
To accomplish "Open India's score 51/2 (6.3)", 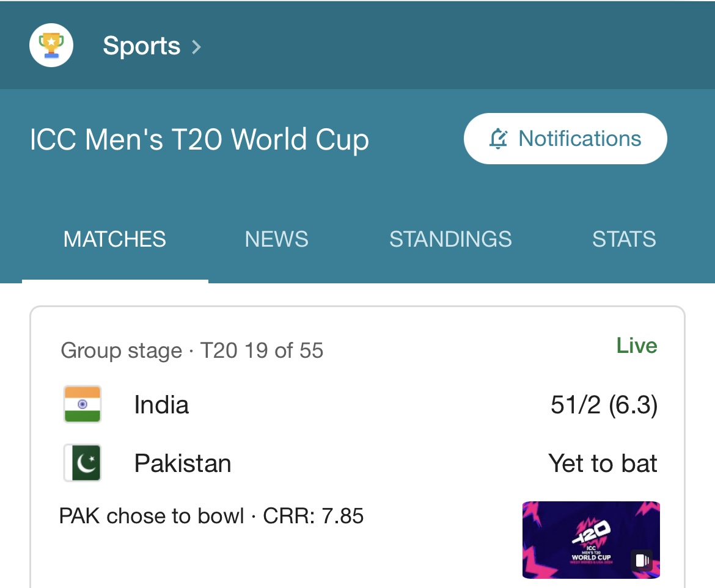I will click(x=604, y=404).
